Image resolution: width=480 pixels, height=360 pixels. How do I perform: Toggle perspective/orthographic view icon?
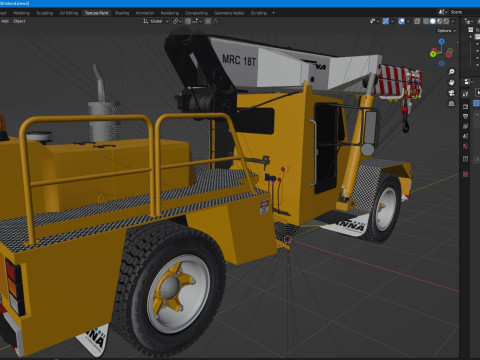point(452,104)
